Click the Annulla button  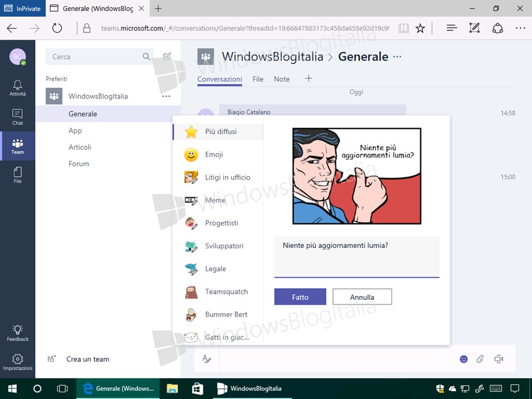(362, 297)
